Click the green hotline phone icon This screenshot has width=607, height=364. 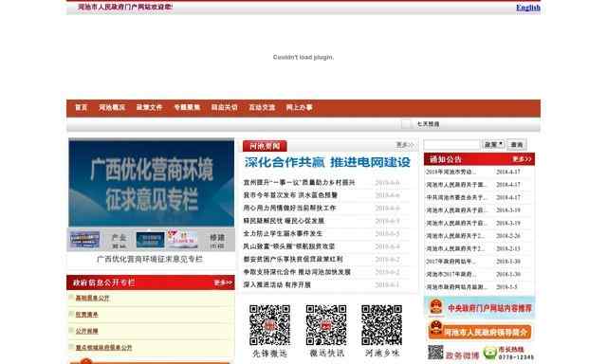pyautogui.click(x=489, y=353)
